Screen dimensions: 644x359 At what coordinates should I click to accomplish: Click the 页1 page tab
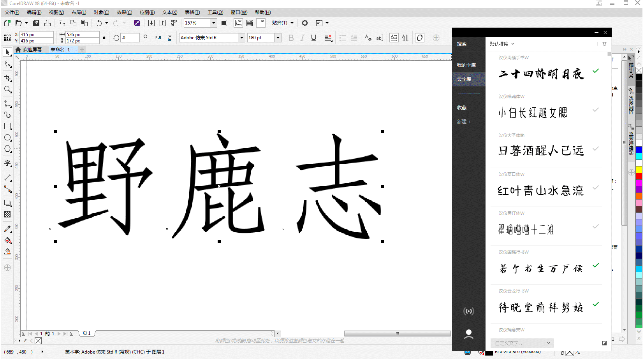click(x=86, y=333)
